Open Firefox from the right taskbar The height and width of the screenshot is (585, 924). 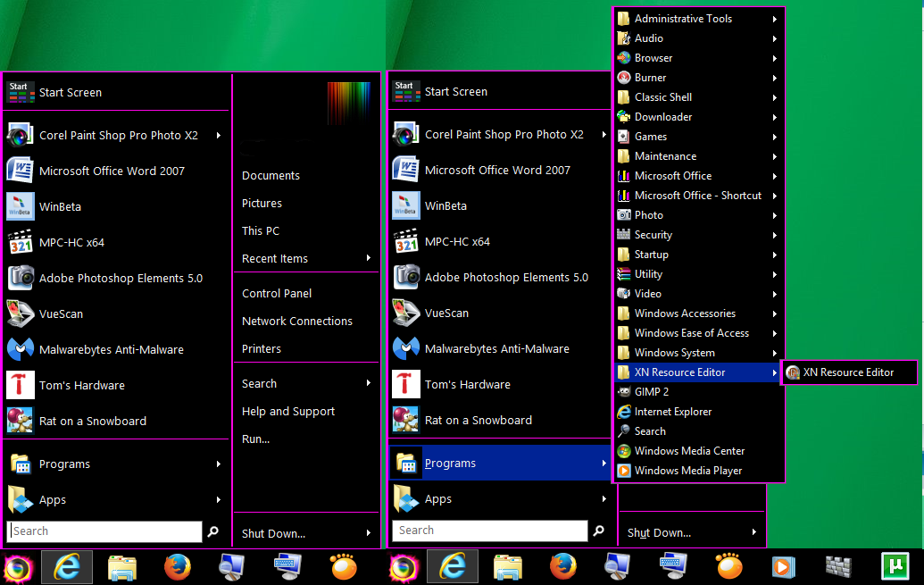(x=562, y=567)
